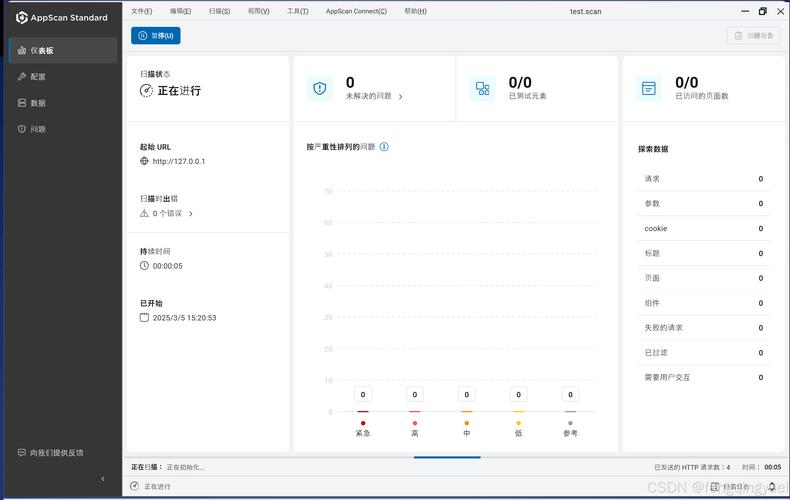The height and width of the screenshot is (500, 790).
Task: Click 已发送的 HTTP 请求数 status text
Action: point(692,467)
